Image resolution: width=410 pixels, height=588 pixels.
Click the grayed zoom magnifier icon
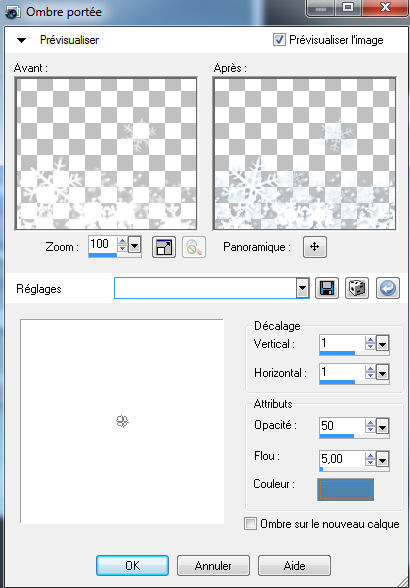(194, 247)
